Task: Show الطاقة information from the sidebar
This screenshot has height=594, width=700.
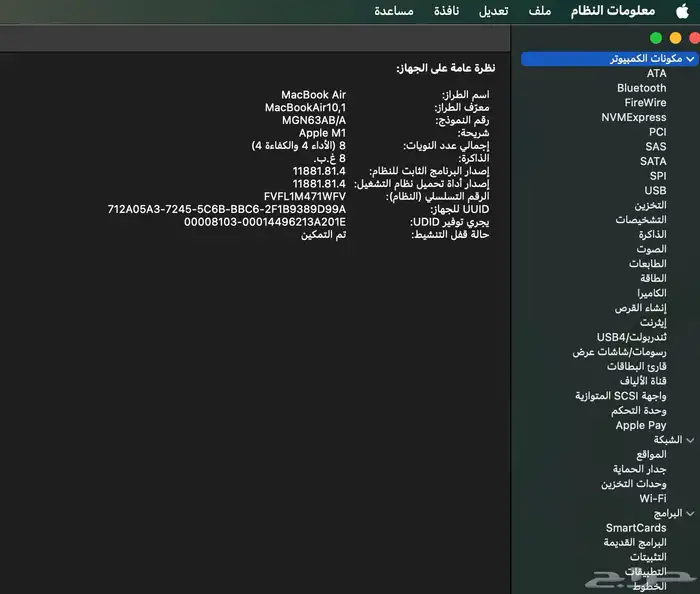Action: [x=652, y=278]
